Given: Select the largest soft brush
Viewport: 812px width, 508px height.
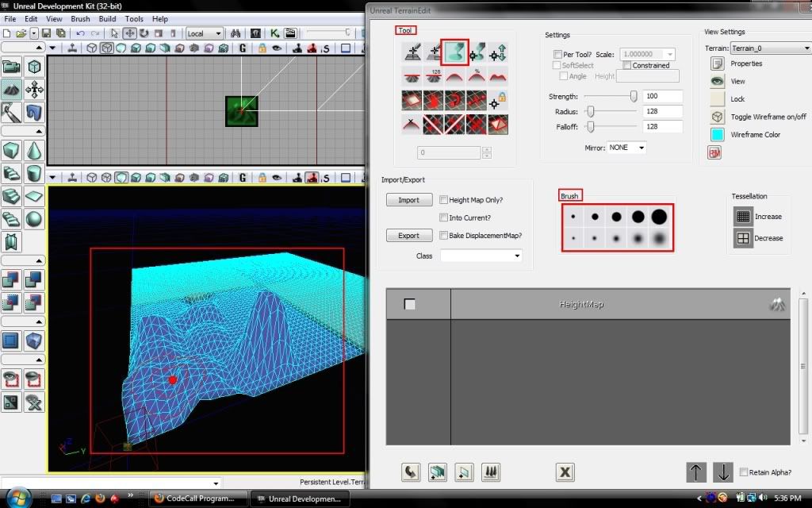Looking at the screenshot, I should pyautogui.click(x=659, y=238).
